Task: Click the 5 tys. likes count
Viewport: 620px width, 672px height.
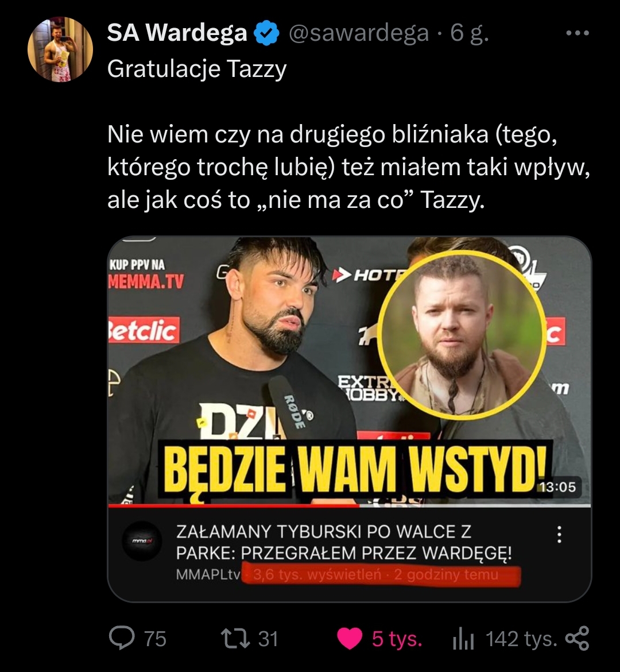Action: click(x=397, y=639)
